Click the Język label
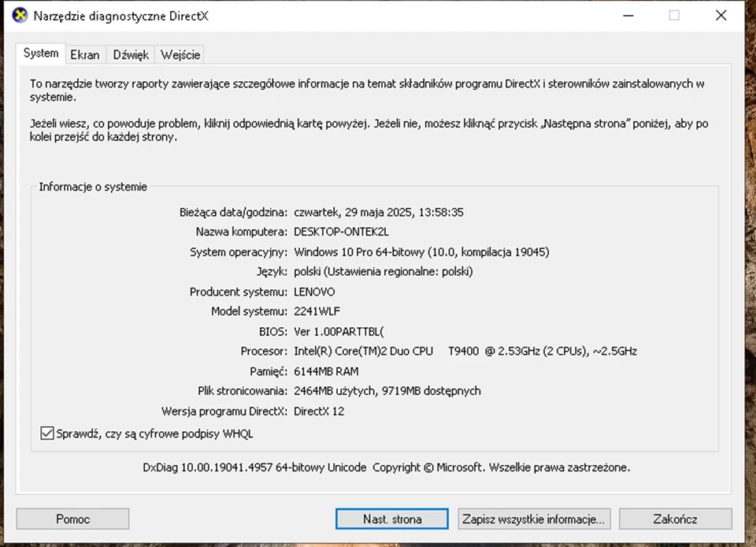This screenshot has height=547, width=756. pyautogui.click(x=272, y=272)
